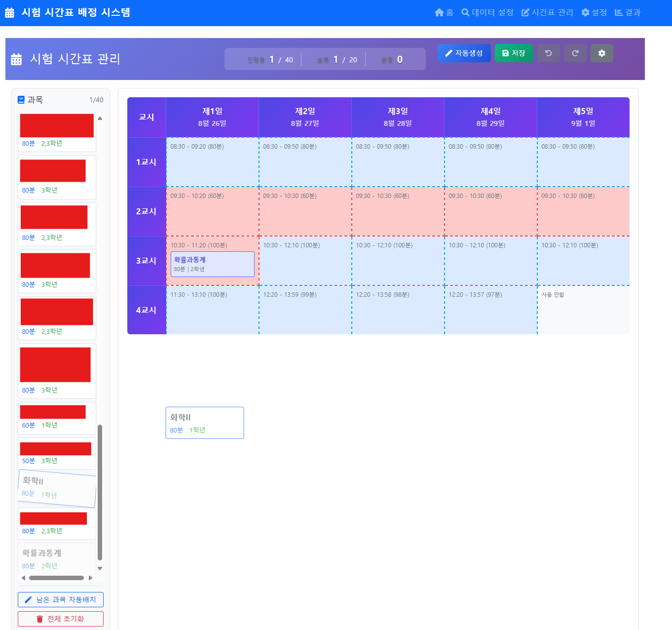The image size is (672, 630).
Task: Select the 12:20 - 13:57 (97분) slot
Action: pos(490,310)
